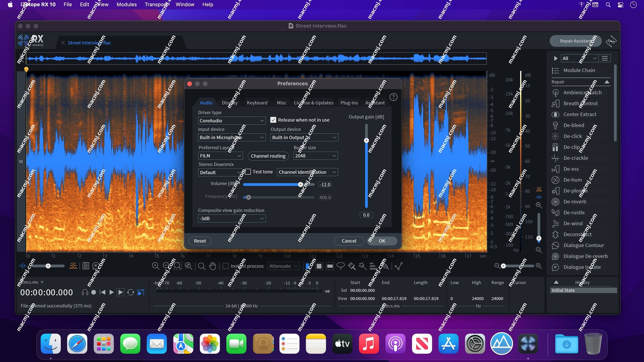Toggle Release when not in use checkbox
Image resolution: width=644 pixels, height=362 pixels.
[x=273, y=120]
